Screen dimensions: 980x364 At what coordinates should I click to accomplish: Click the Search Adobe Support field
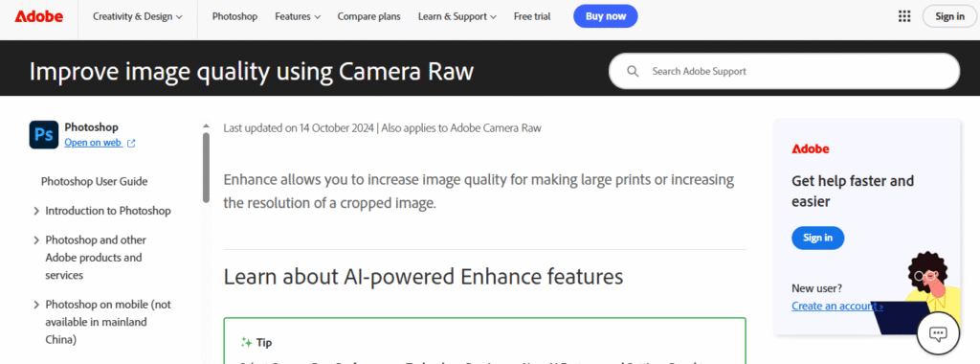pos(784,71)
